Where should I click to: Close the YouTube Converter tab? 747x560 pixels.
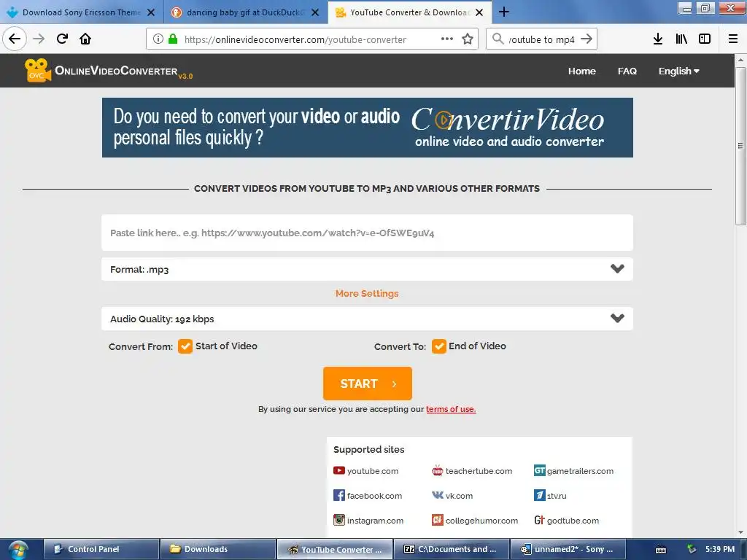point(479,12)
